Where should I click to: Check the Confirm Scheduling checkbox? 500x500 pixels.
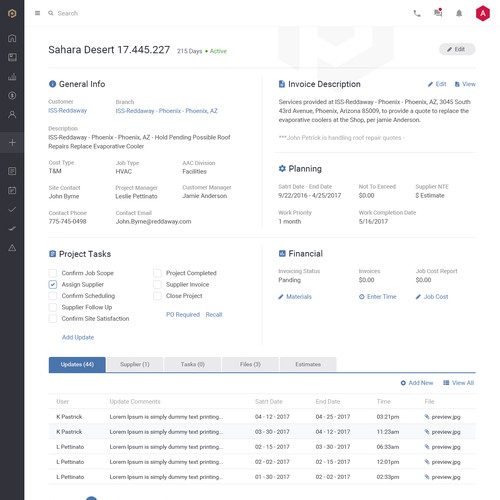coord(53,296)
